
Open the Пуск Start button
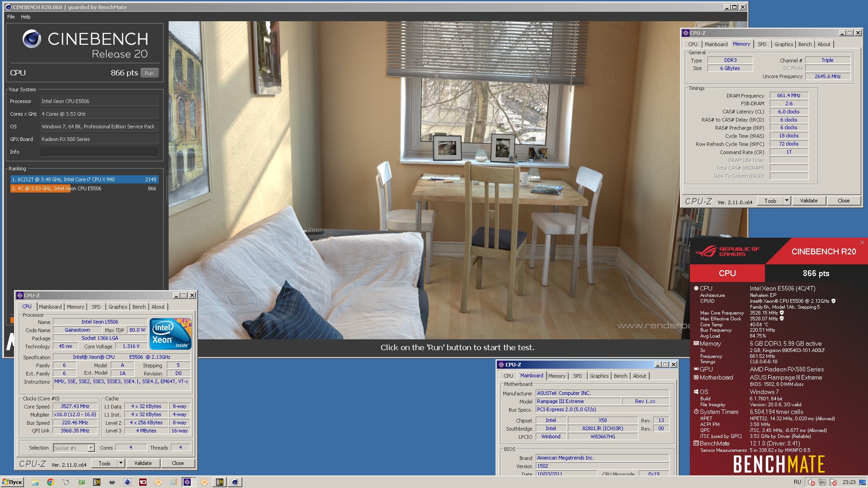point(12,482)
